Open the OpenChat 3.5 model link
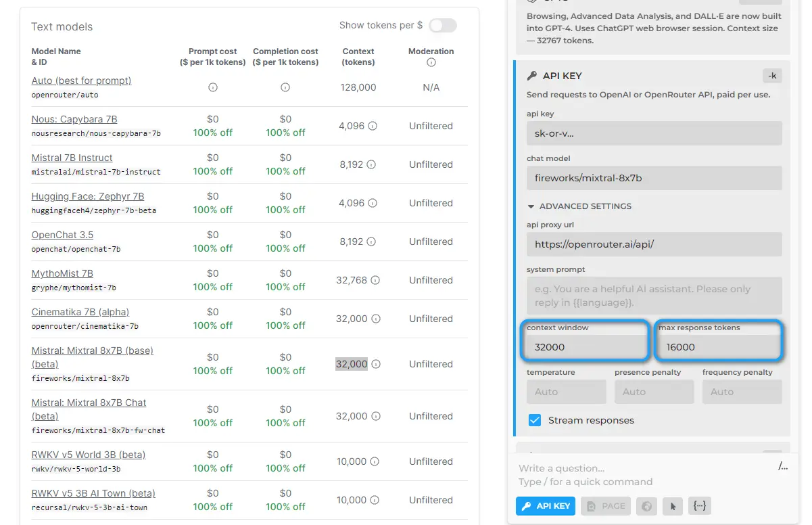This screenshot has width=812, height=525. click(62, 235)
